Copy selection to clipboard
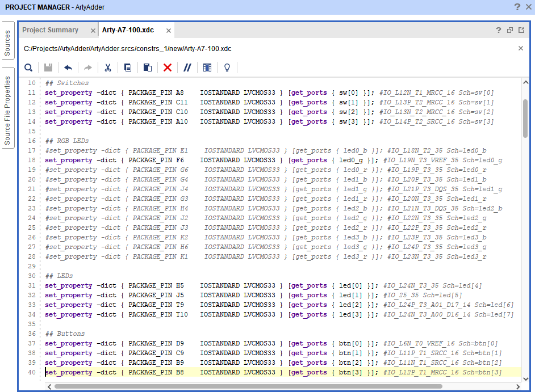This screenshot has width=535, height=392. click(127, 67)
